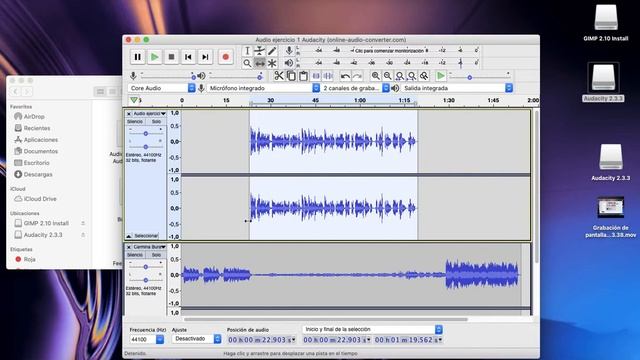Click the red Record button
Screen dimensions: 640x360
coord(225,57)
